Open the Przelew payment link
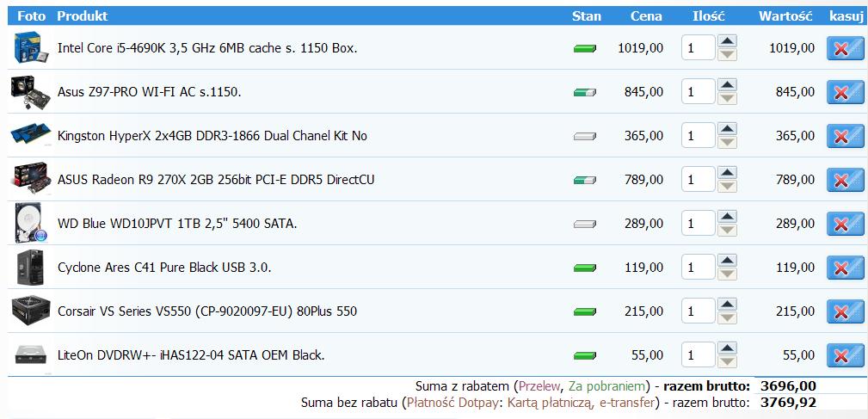The image size is (868, 419). pos(539,386)
